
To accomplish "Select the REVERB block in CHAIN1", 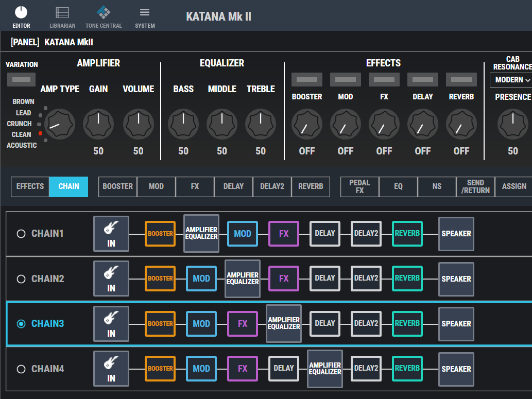I will [407, 234].
